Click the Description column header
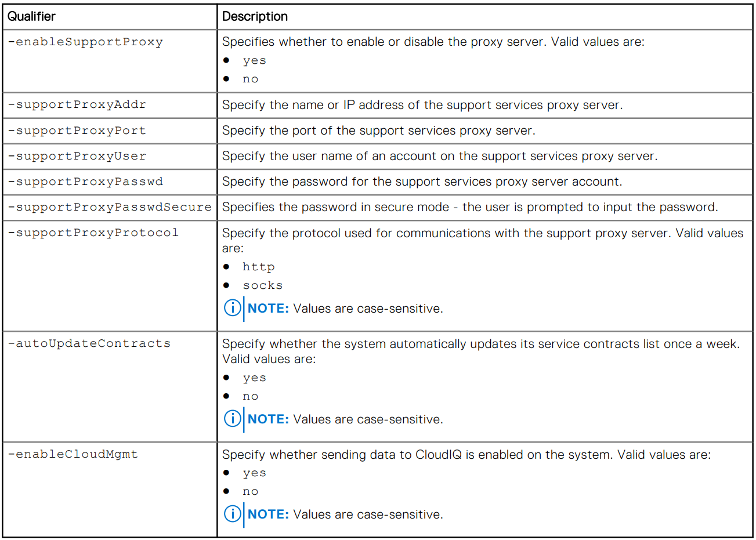 point(255,16)
